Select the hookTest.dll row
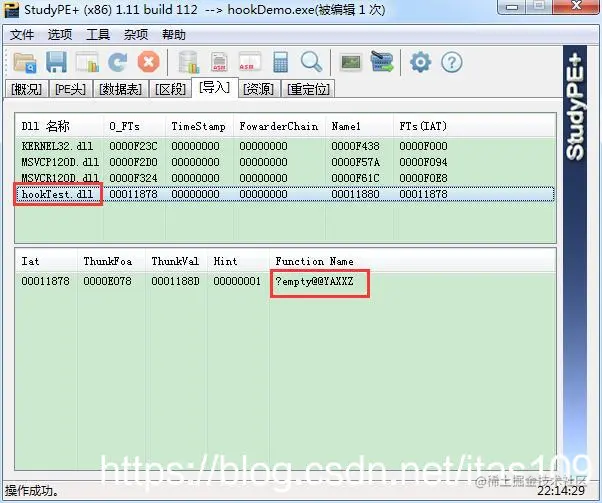 286,194
